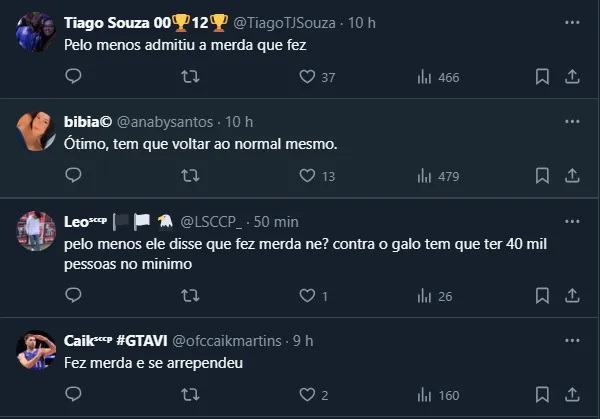The image size is (600, 419).
Task: Share Tiago Souza's tweet
Action: tap(572, 76)
